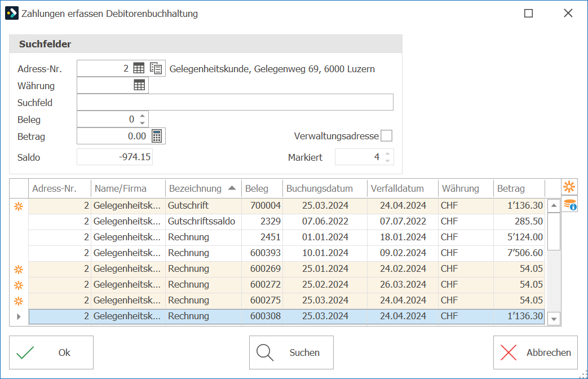Click the Saldo field showing -974.15
Viewport: 588px width, 379px height.
(115, 157)
